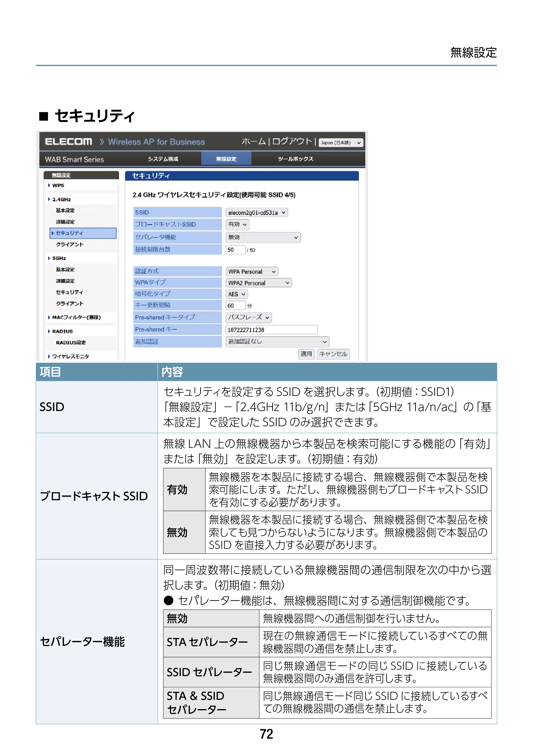Open セキュリティ under 5GHz
The image size is (533, 756).
point(70,292)
